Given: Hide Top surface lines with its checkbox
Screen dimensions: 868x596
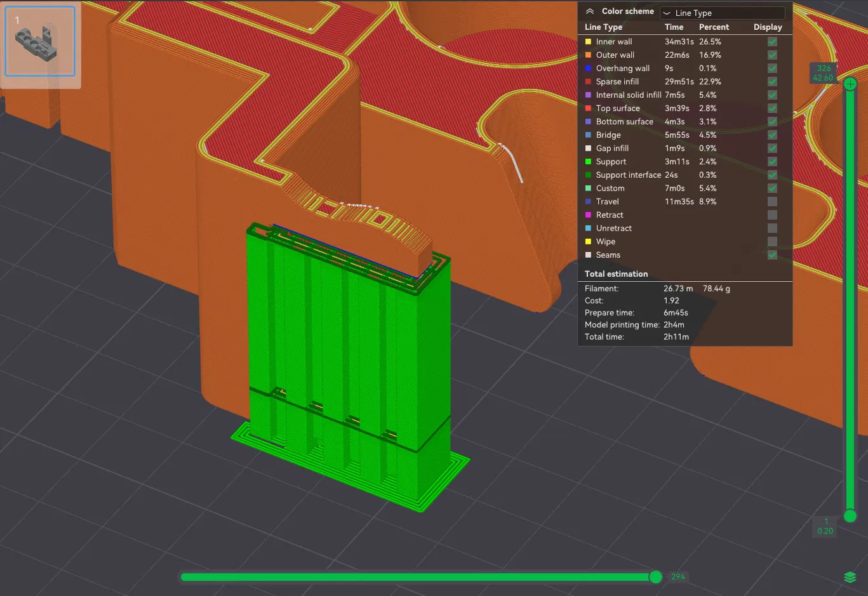Looking at the screenshot, I should pos(772,109).
